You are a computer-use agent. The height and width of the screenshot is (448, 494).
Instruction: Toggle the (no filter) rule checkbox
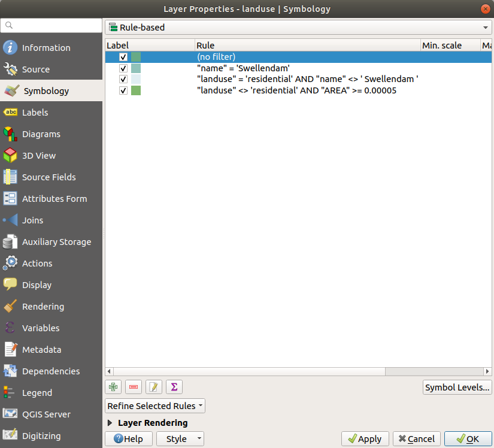[x=123, y=57]
